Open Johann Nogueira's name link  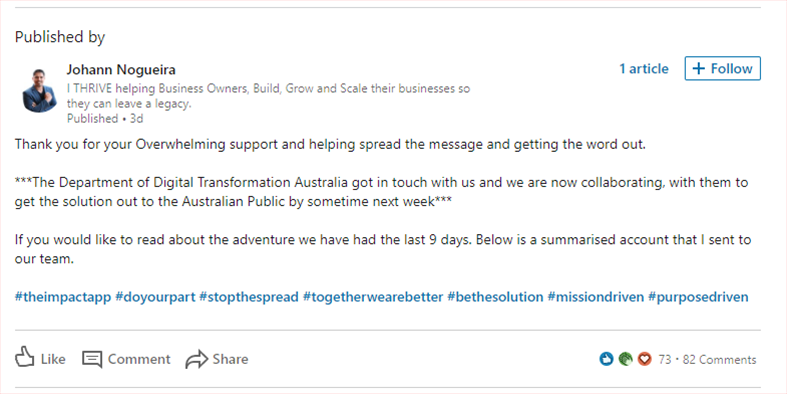click(x=121, y=69)
